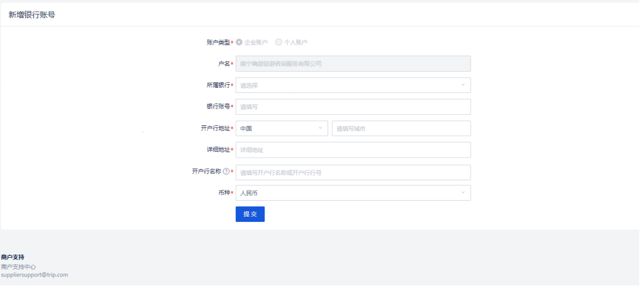Click the 开户行名称 branch name input
This screenshot has height=286, width=644.
click(353, 172)
